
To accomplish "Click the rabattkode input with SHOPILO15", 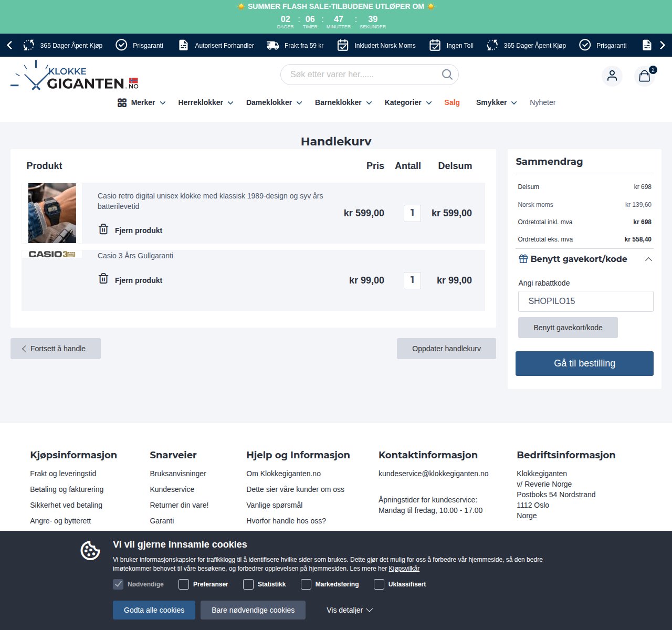I will (x=586, y=301).
